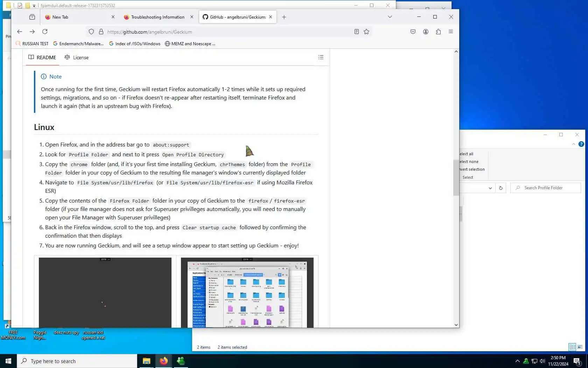Show tracking protection shield info
Image resolution: width=588 pixels, height=368 pixels.
click(x=91, y=32)
